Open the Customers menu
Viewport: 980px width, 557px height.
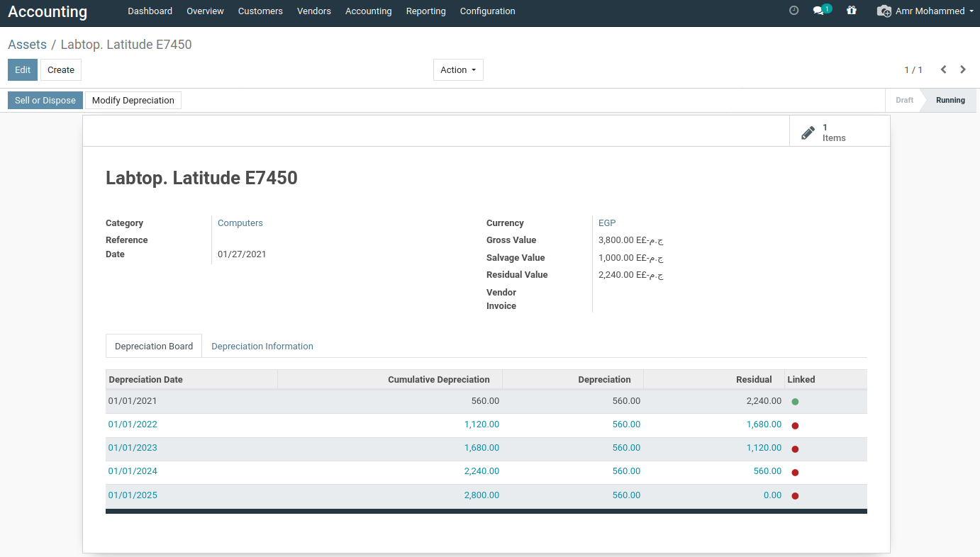tap(260, 11)
